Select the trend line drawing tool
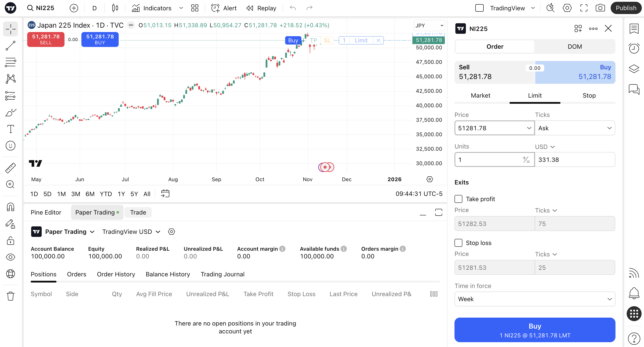Viewport: 644px width, 347px height. pyautogui.click(x=11, y=46)
